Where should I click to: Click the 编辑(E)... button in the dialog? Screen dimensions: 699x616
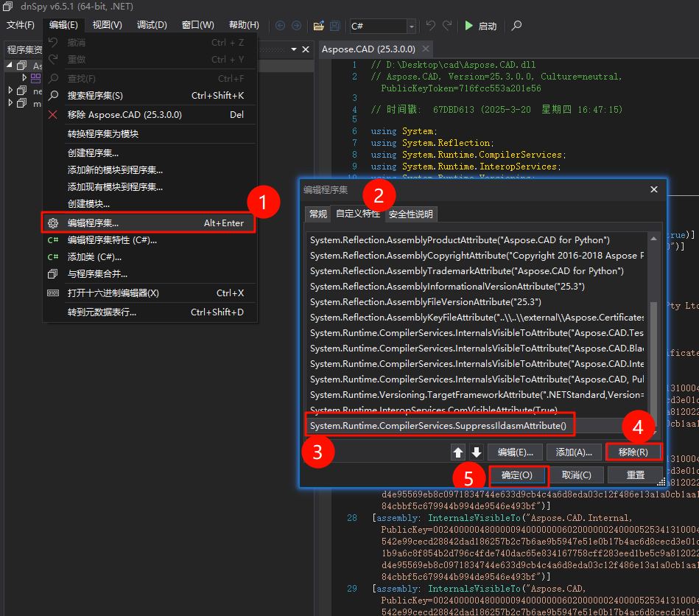pos(515,452)
